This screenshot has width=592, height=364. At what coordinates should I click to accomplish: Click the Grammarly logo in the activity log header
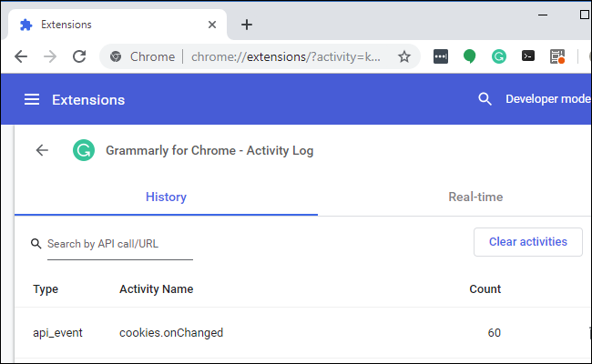[84, 150]
